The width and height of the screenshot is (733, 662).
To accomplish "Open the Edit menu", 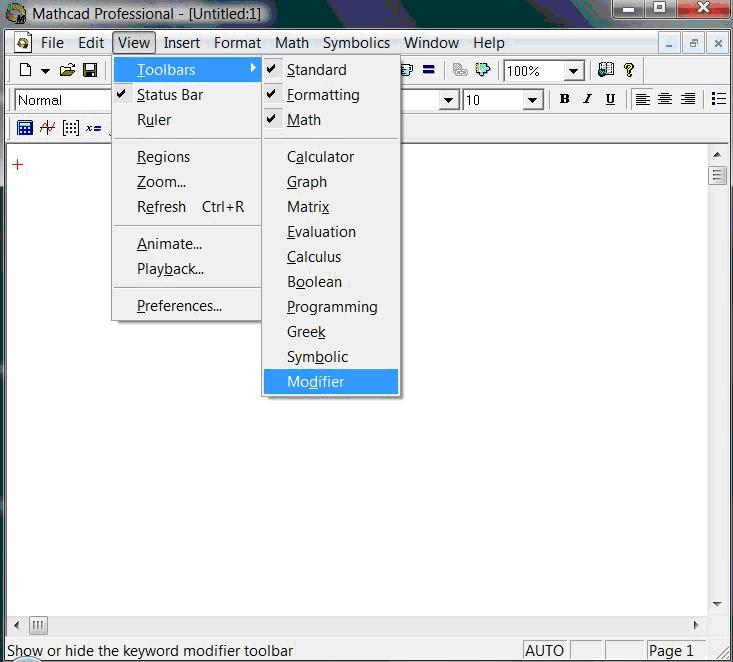I will [x=91, y=43].
